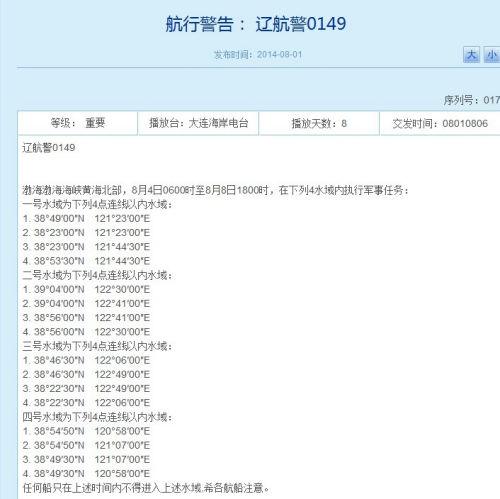Select row 2. 38°46'30"N 122°49'00"E
The height and width of the screenshot is (499, 500).
point(86,374)
